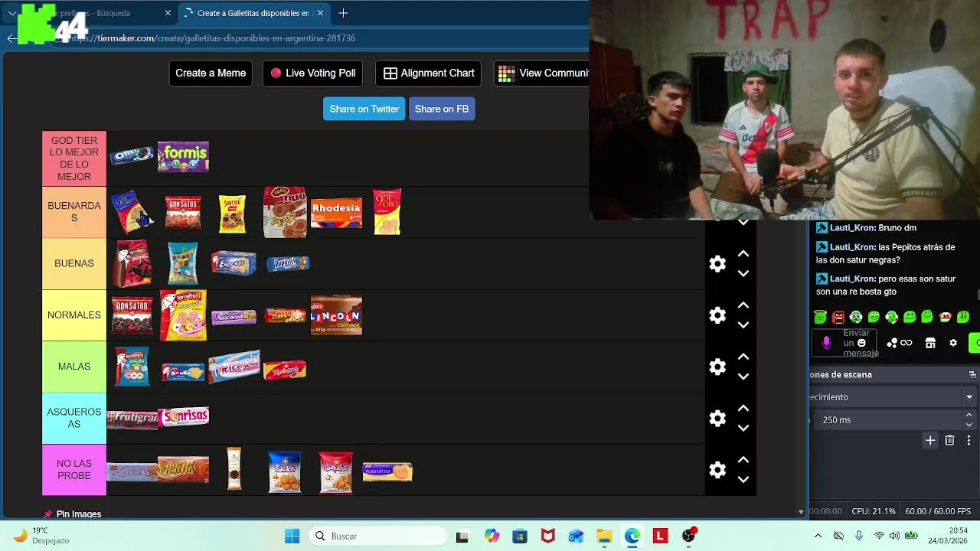Open the emoji picker in chat input

pos(861,343)
